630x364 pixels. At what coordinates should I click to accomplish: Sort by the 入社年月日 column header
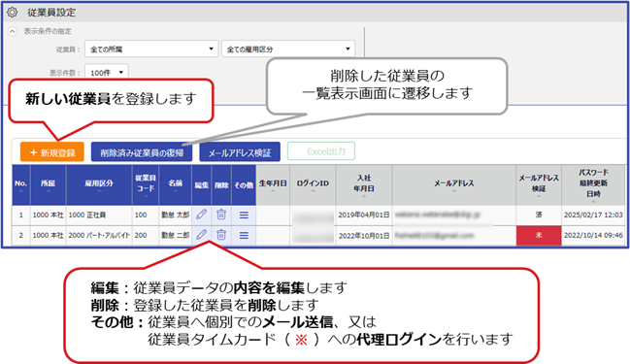364,184
